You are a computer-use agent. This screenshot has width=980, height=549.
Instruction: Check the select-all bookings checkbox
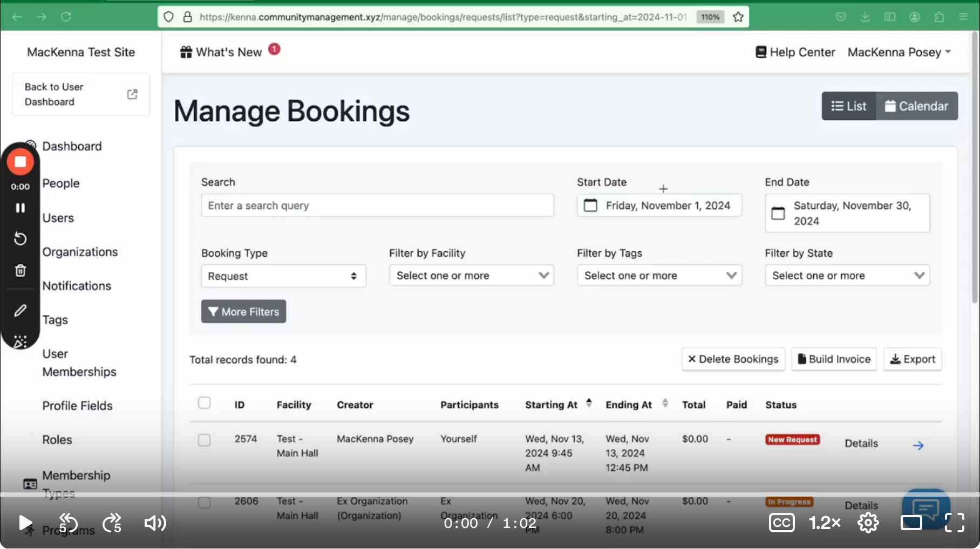204,403
